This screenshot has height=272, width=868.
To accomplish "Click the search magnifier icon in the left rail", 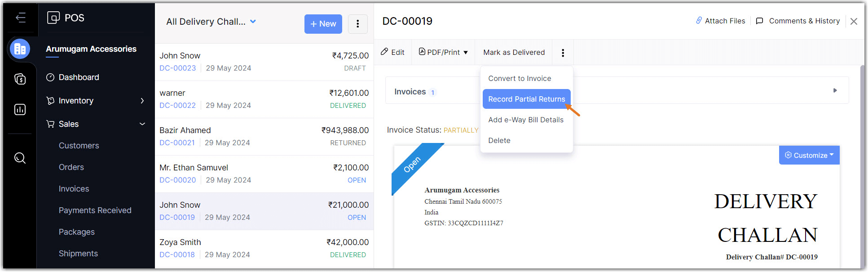I will pos(20,158).
